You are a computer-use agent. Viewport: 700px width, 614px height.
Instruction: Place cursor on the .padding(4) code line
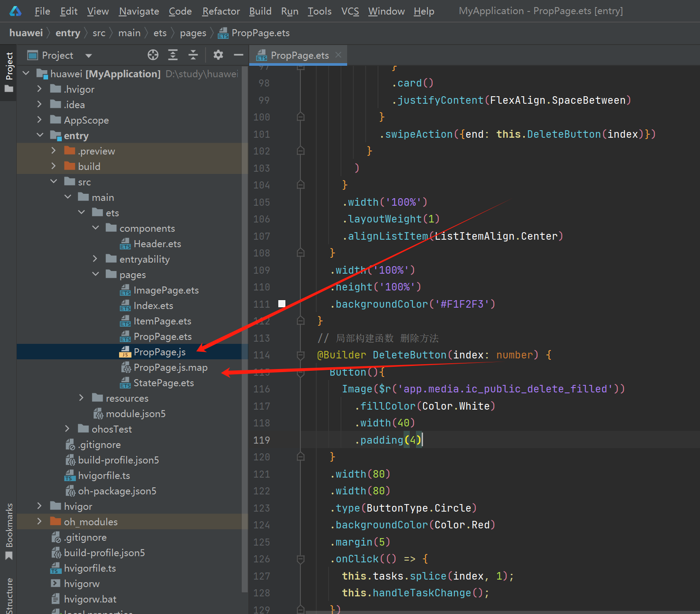(388, 440)
